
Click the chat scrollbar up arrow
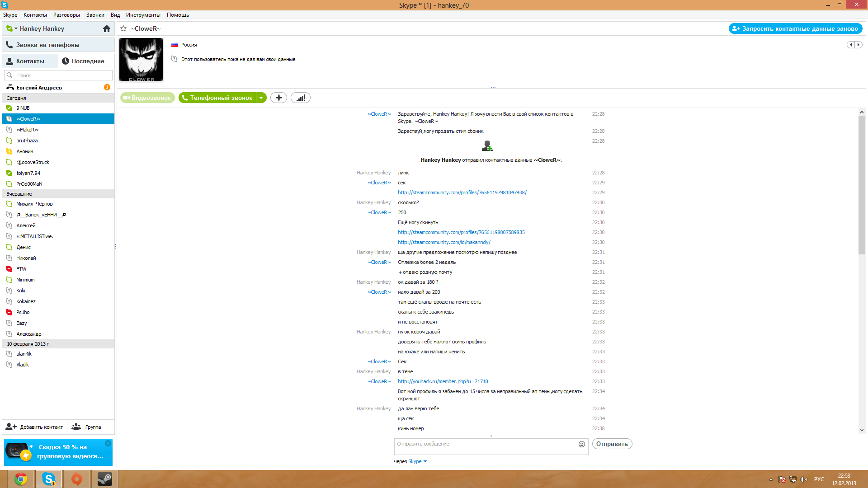click(x=862, y=112)
